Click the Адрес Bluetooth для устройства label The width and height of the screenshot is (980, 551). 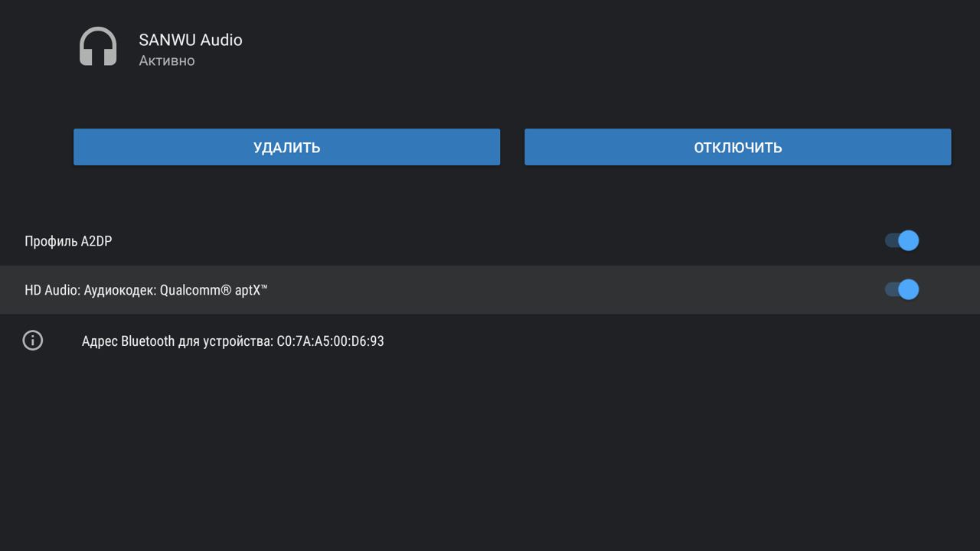tap(178, 341)
